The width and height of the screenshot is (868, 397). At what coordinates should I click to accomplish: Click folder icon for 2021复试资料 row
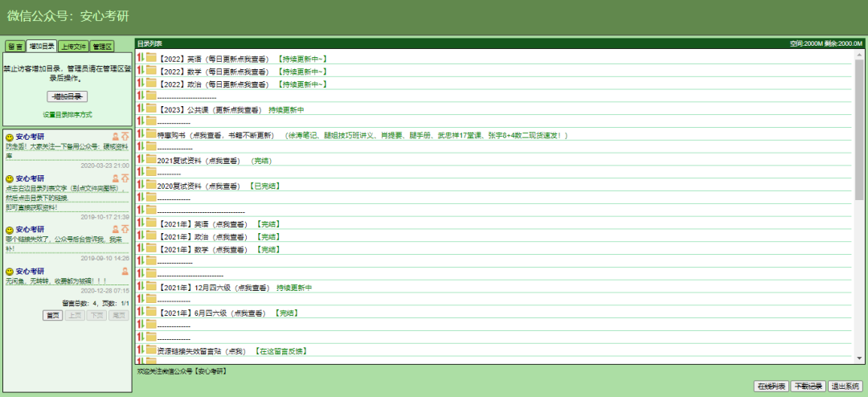coord(151,159)
